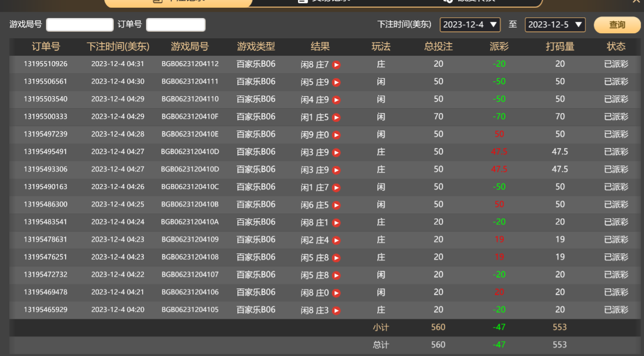Click result 闲9 庄0
This screenshot has width=644, height=356.
[x=314, y=134]
